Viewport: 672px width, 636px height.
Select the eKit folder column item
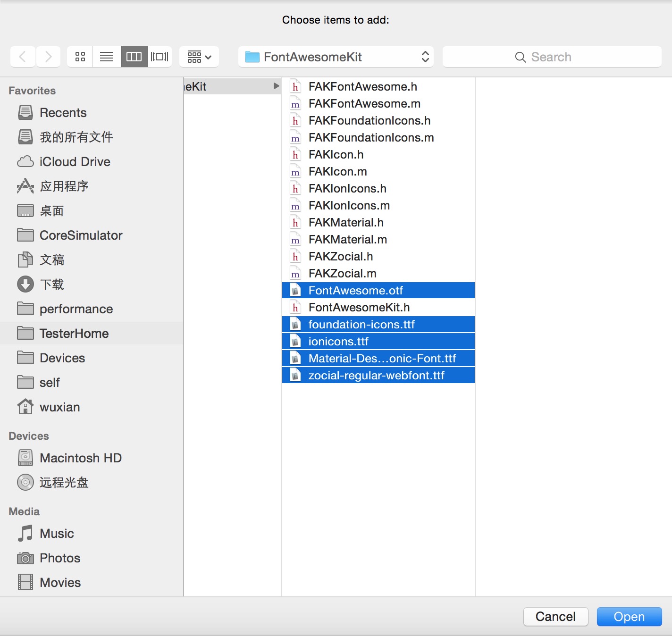(233, 86)
